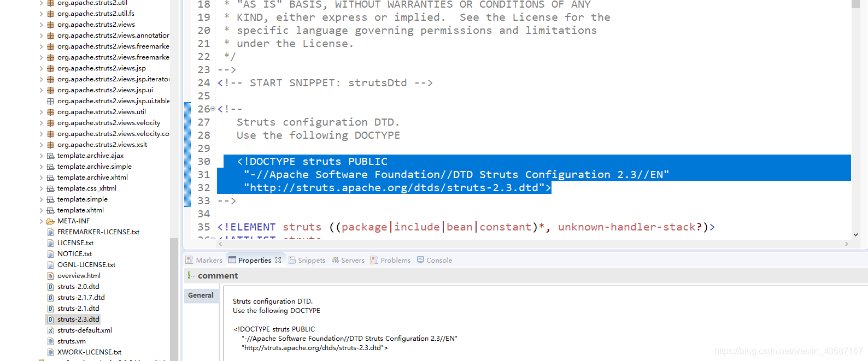Click the OGNL-LICENSE.txt file icon
This screenshot has width=868, height=361.
coord(50,265)
